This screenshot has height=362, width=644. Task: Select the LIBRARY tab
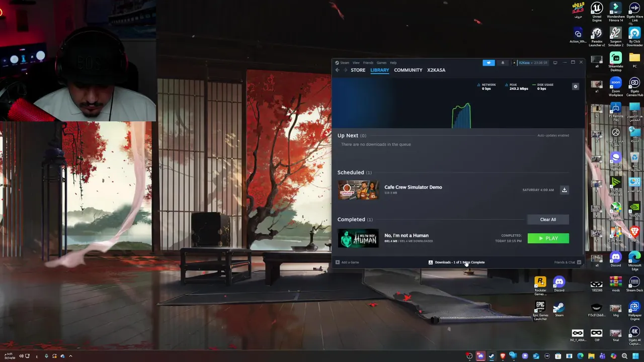pos(380,70)
